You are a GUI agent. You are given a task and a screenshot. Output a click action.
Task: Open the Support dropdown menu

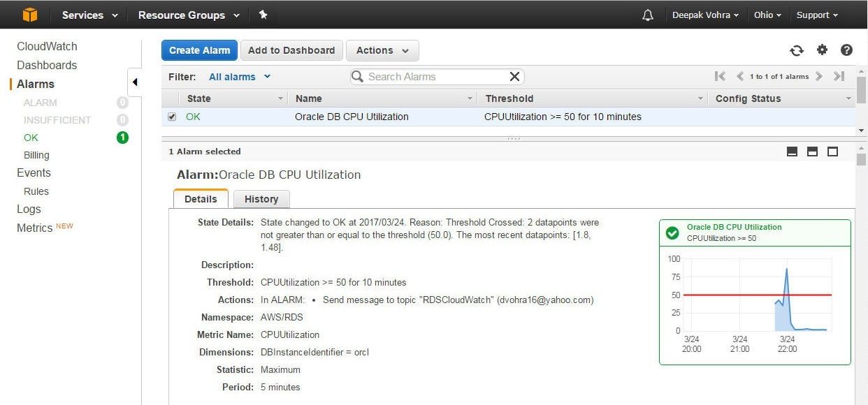pyautogui.click(x=817, y=15)
